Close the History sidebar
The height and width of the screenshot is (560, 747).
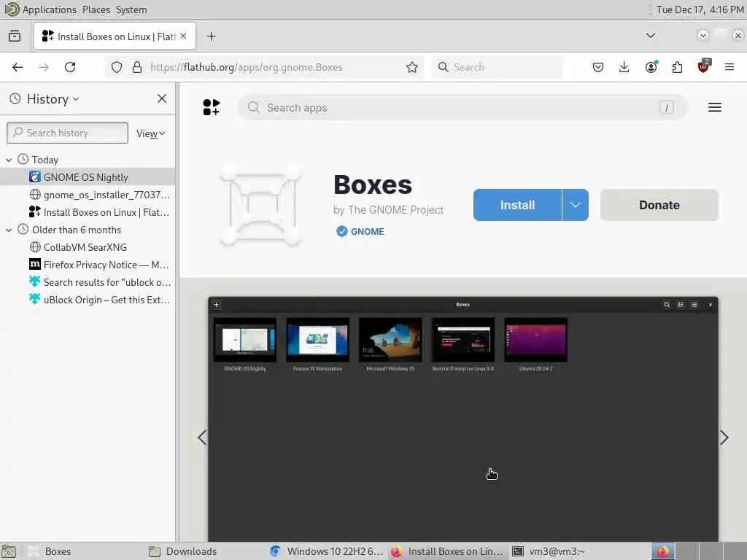[162, 98]
